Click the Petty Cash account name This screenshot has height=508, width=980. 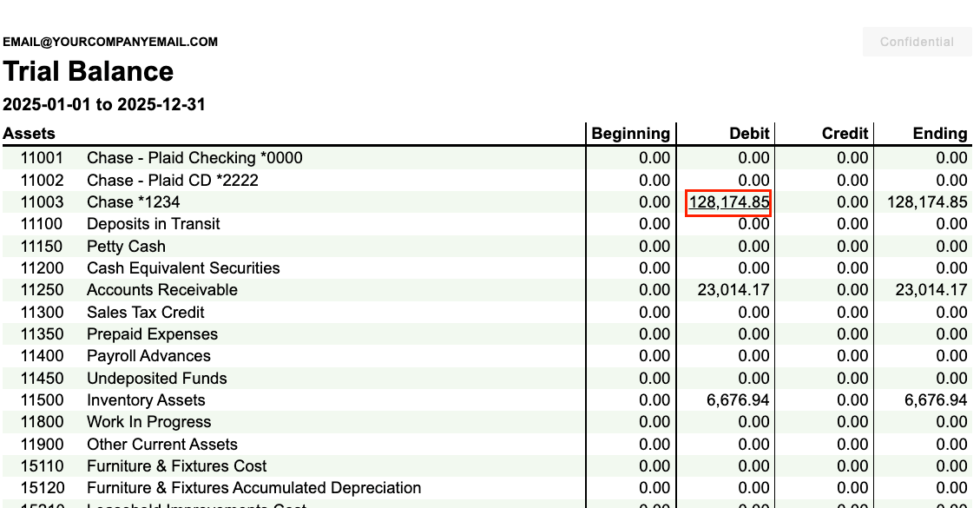click(x=126, y=247)
